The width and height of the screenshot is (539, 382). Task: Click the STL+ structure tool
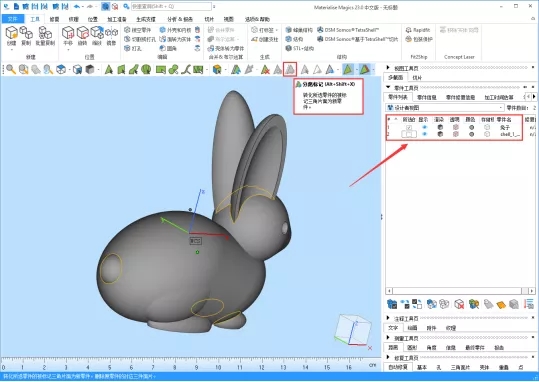299,48
